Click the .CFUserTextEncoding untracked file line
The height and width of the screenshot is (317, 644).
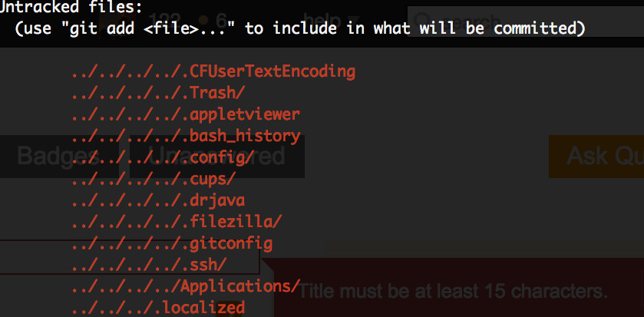coord(213,71)
